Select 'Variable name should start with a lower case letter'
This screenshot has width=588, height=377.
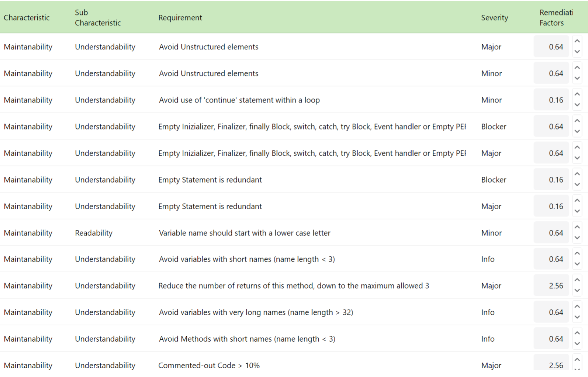click(x=245, y=233)
